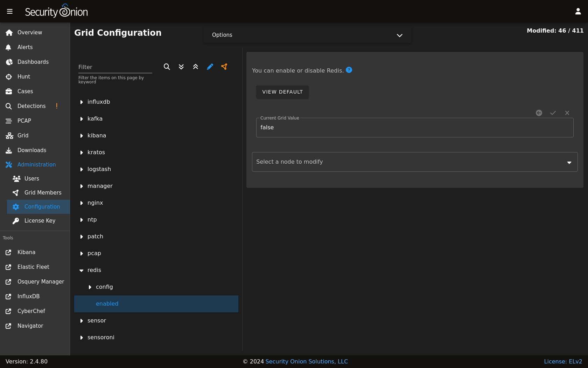
Task: Click the Users group icon
Action: pyautogui.click(x=16, y=179)
